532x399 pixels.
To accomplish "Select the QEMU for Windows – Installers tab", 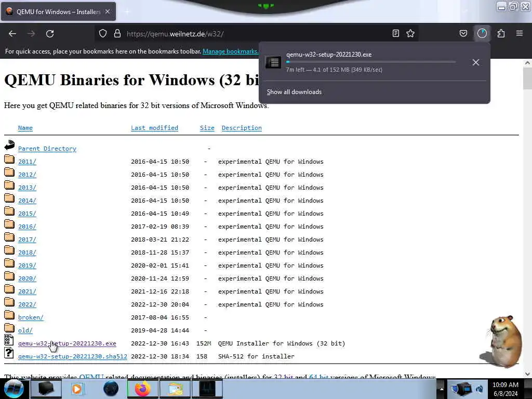I will click(58, 11).
